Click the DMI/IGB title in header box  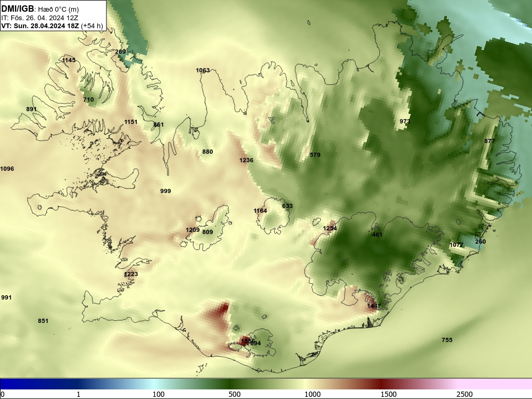click(x=18, y=9)
